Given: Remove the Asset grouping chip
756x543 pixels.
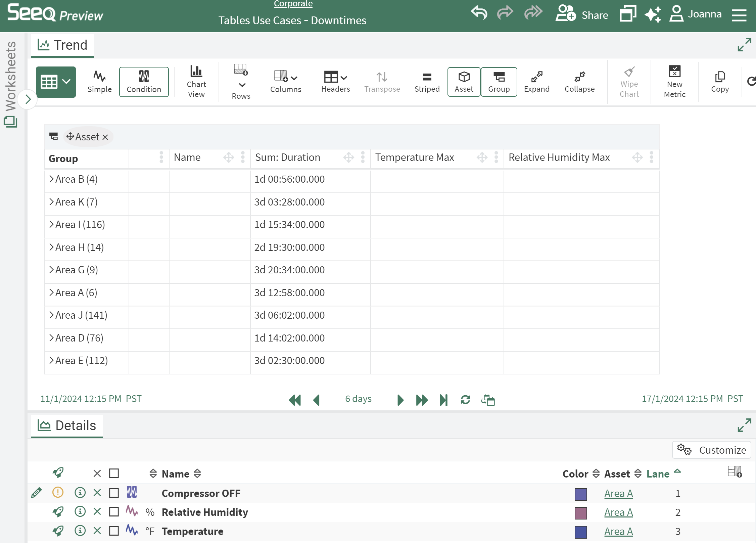Looking at the screenshot, I should pyautogui.click(x=105, y=137).
